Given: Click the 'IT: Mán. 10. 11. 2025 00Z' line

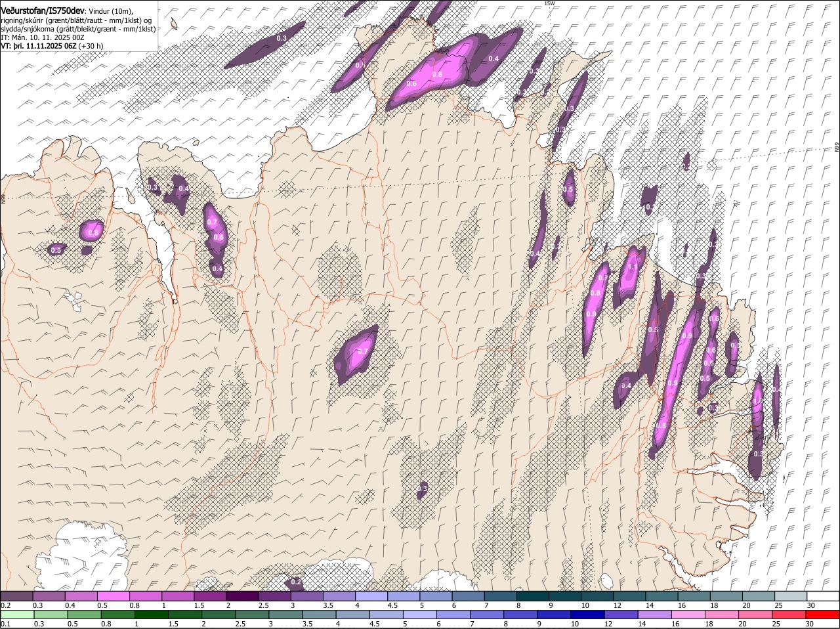Looking at the screenshot, I should coord(43,37).
